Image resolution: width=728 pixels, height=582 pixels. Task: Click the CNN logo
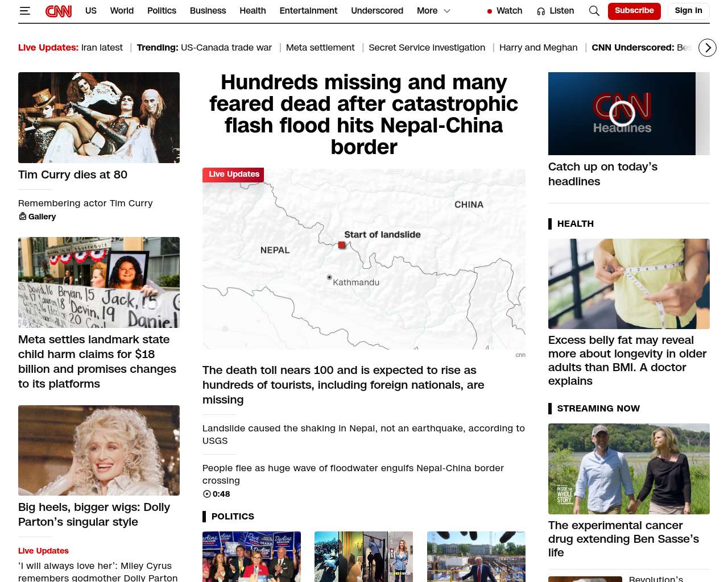click(x=59, y=11)
